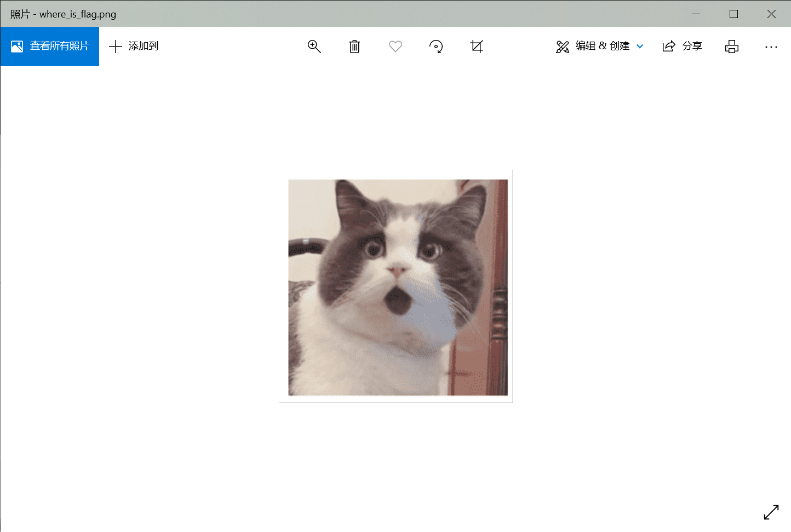Click the 查看所有照片 button
The height and width of the screenshot is (532, 791).
pyautogui.click(x=49, y=47)
